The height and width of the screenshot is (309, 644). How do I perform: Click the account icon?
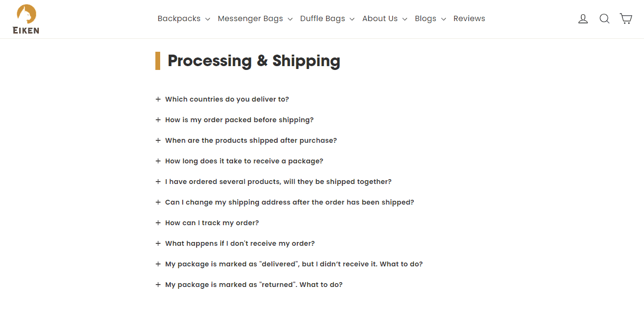(583, 18)
